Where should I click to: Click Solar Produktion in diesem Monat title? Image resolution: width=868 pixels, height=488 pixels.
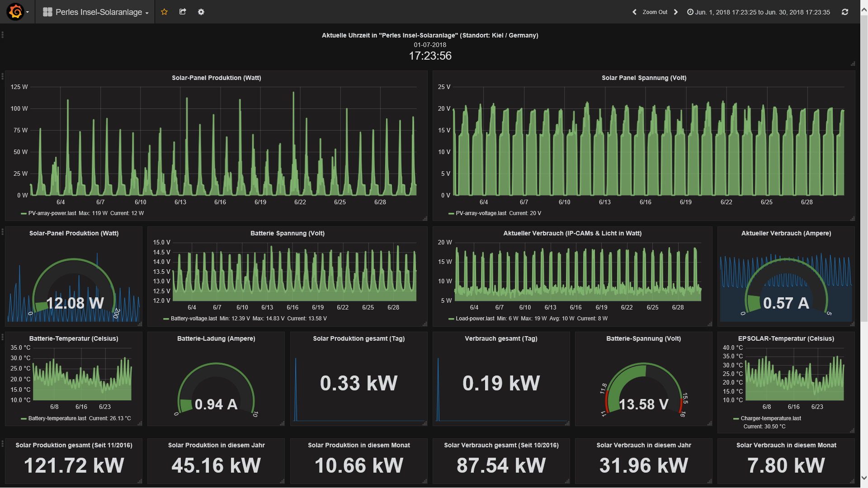359,445
